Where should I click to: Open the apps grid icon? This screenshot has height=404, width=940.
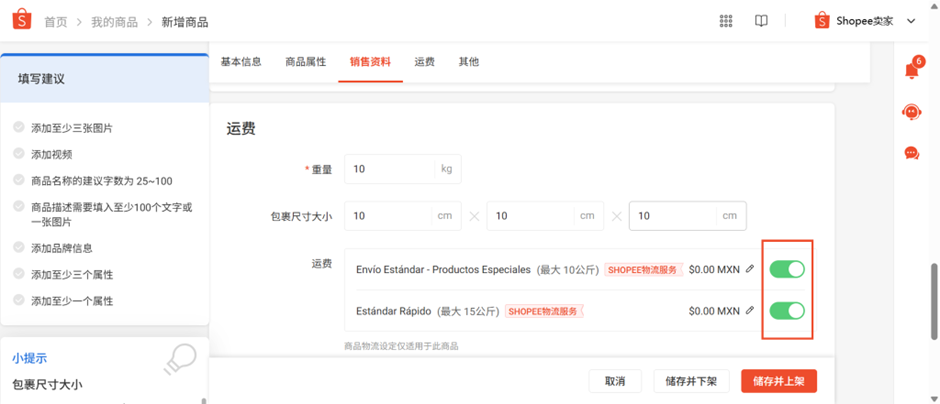click(x=726, y=21)
